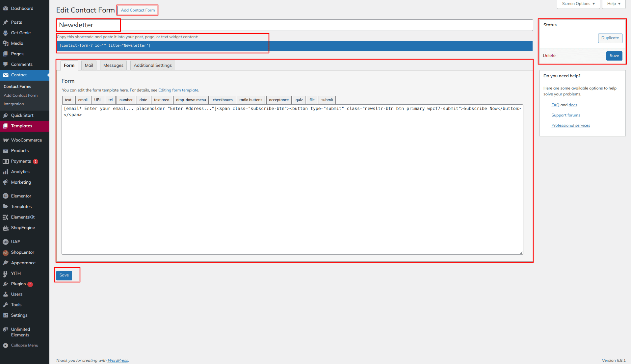Open the FAQ link
Screen dimensions: 631x364
pos(555,105)
